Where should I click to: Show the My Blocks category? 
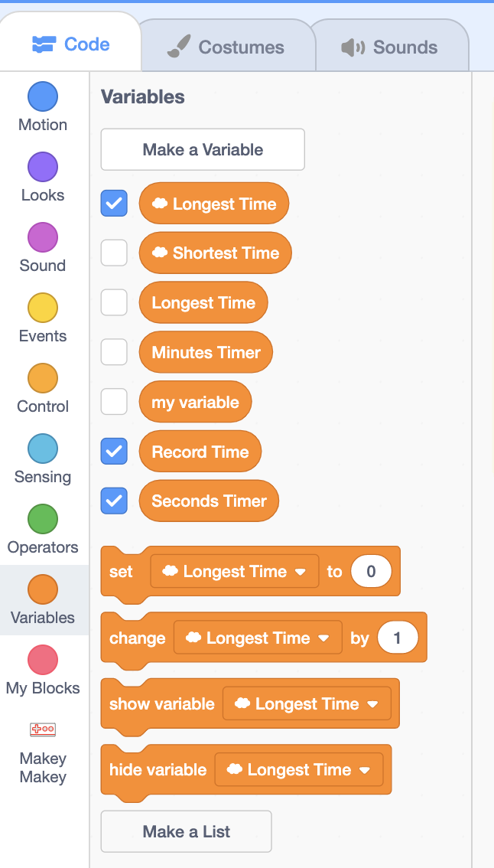(43, 671)
